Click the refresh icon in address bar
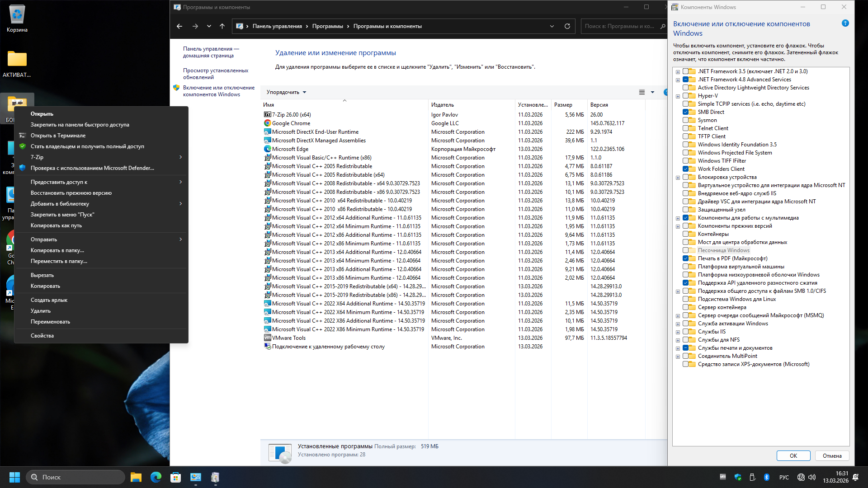This screenshot has height=488, width=868. [567, 26]
